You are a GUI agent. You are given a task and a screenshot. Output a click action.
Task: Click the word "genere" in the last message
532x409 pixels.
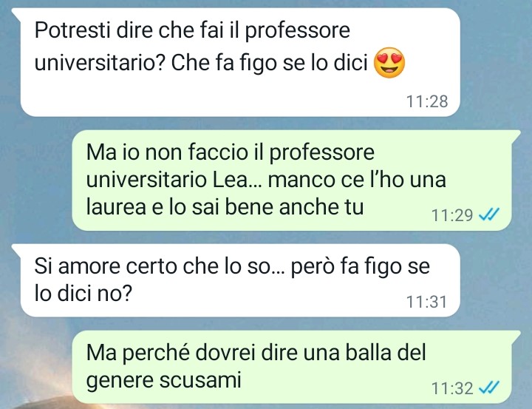(120, 382)
